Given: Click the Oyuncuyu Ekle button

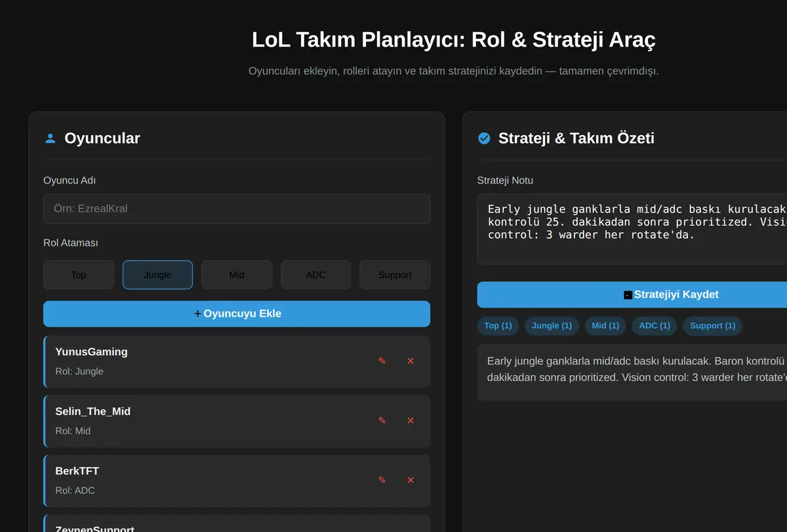Looking at the screenshot, I should [237, 314].
